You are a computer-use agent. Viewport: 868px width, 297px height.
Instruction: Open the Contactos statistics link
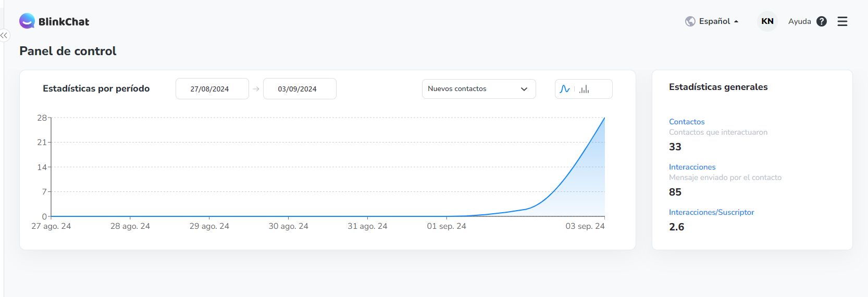(x=687, y=122)
